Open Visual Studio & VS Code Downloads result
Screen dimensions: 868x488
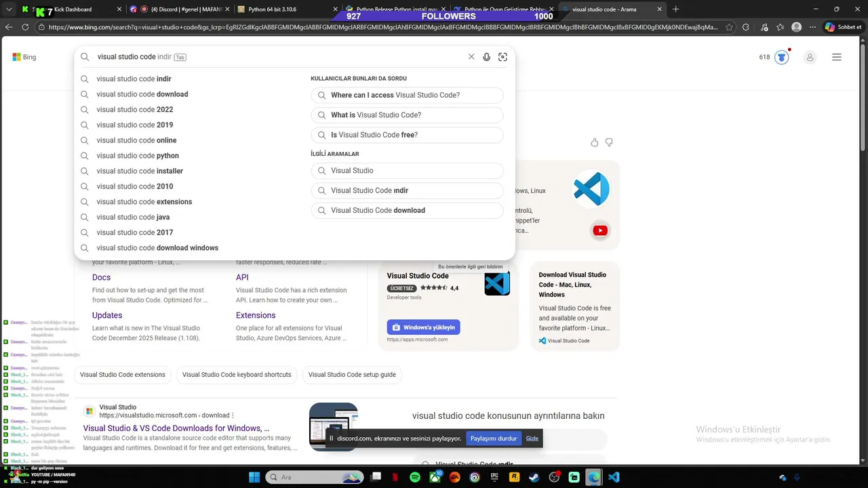coord(176,428)
